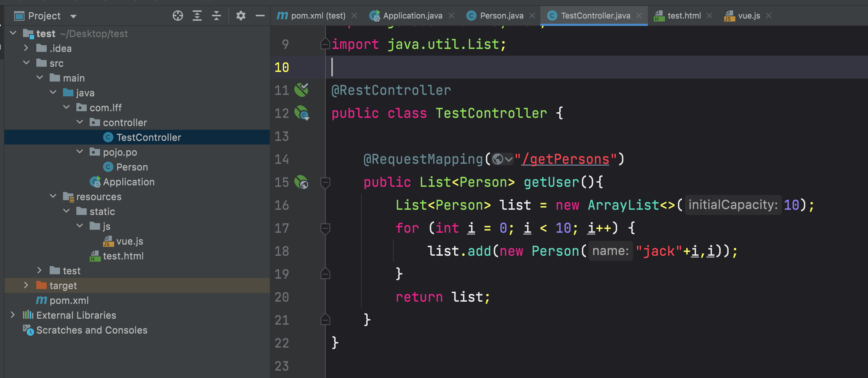Select test.html file in project tree
Image resolution: width=868 pixels, height=378 pixels.
tap(137, 256)
